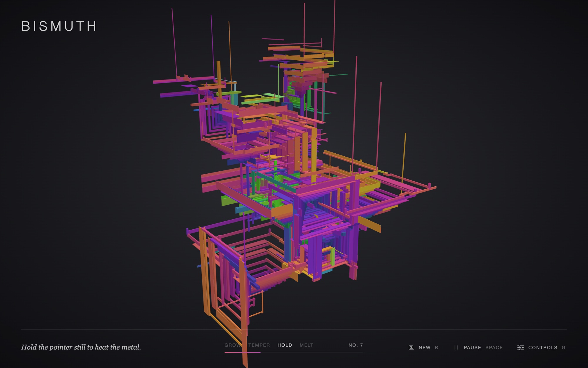588x368 pixels.
Task: Select the TEMPER phase
Action: point(259,345)
